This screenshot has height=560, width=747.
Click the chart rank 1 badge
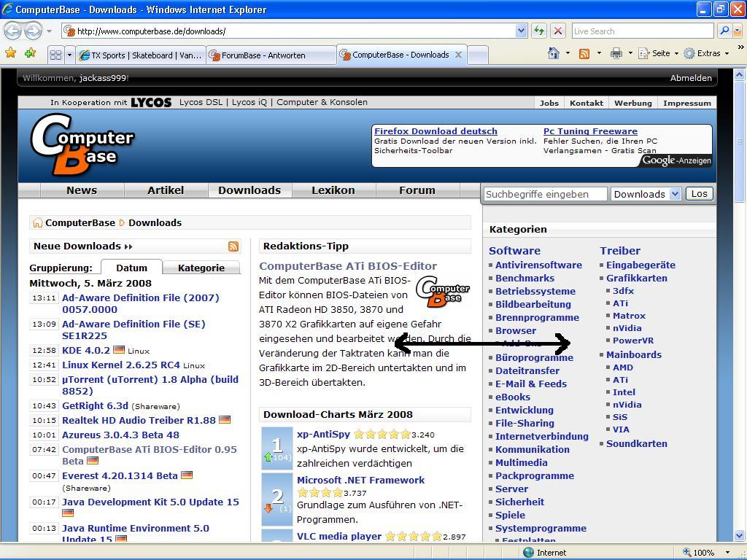pos(276,448)
